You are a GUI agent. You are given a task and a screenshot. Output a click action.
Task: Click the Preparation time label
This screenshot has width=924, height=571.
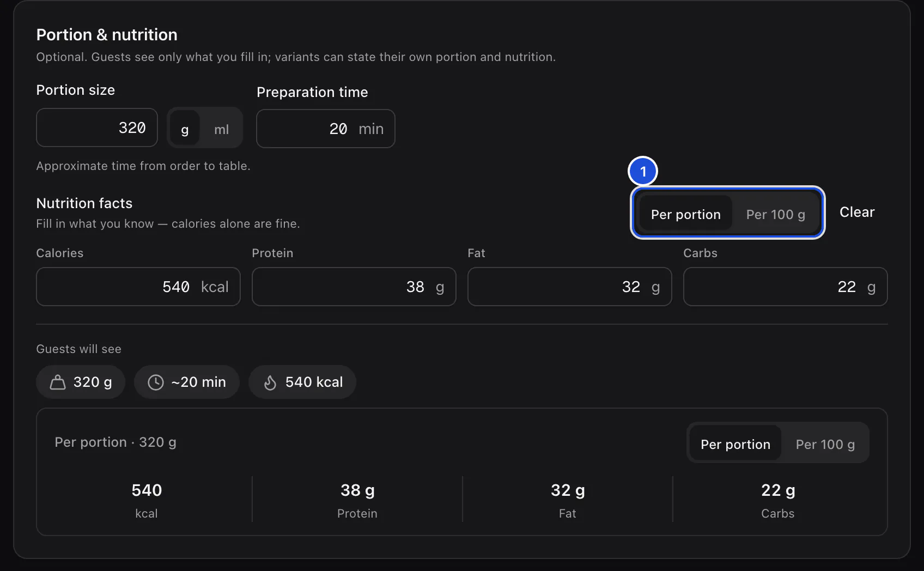[x=312, y=92]
